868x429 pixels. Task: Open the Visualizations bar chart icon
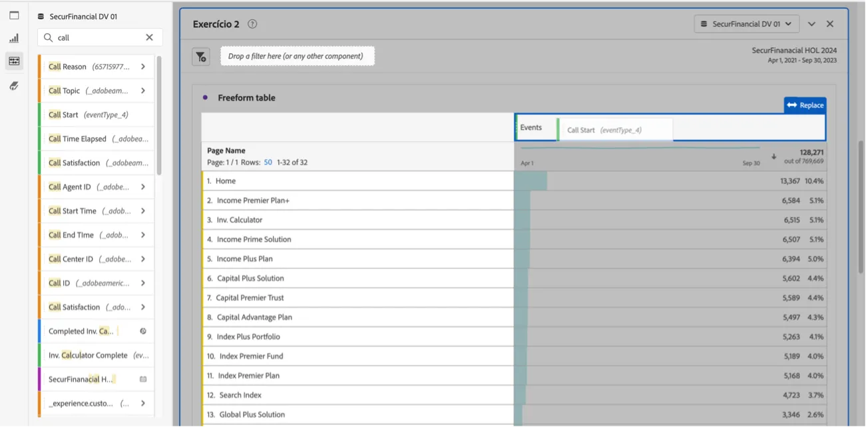click(14, 39)
